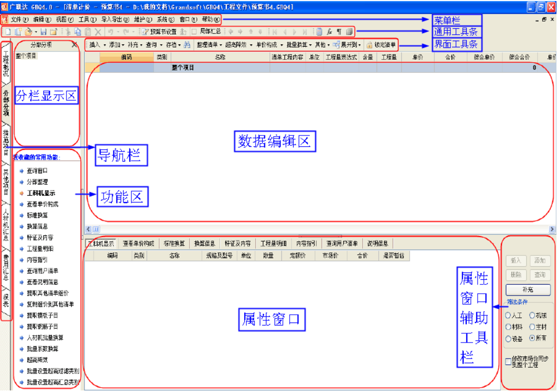Viewport: 558px width, 392px height.
Task: Click the binoculars find icon
Action: [187, 45]
